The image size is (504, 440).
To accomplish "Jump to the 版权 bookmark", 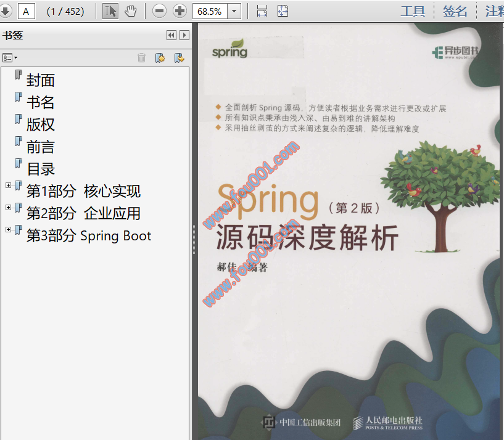I will click(41, 124).
